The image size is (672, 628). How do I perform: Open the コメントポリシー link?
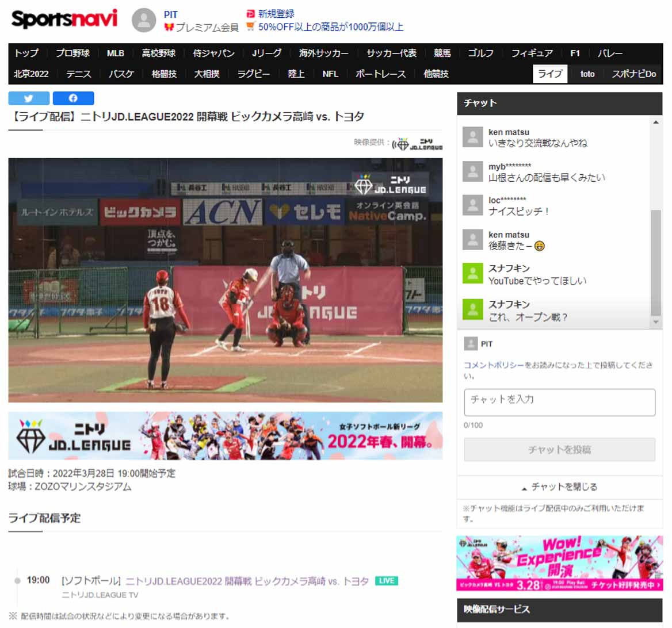pos(494,365)
